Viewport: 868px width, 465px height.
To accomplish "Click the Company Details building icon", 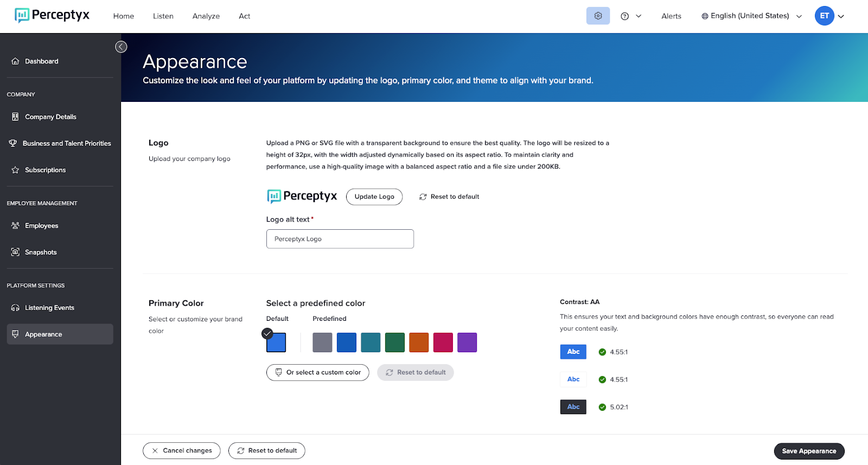I will (15, 117).
